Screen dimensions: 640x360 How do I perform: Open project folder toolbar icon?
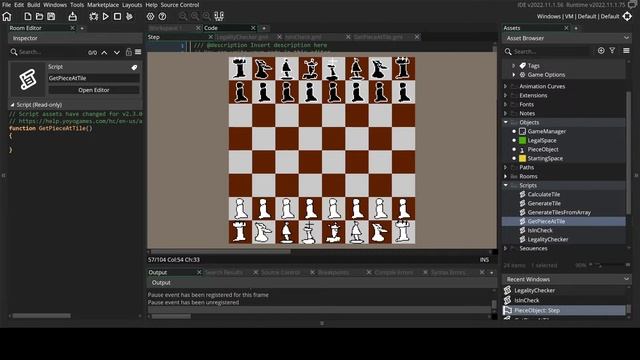tap(39, 16)
